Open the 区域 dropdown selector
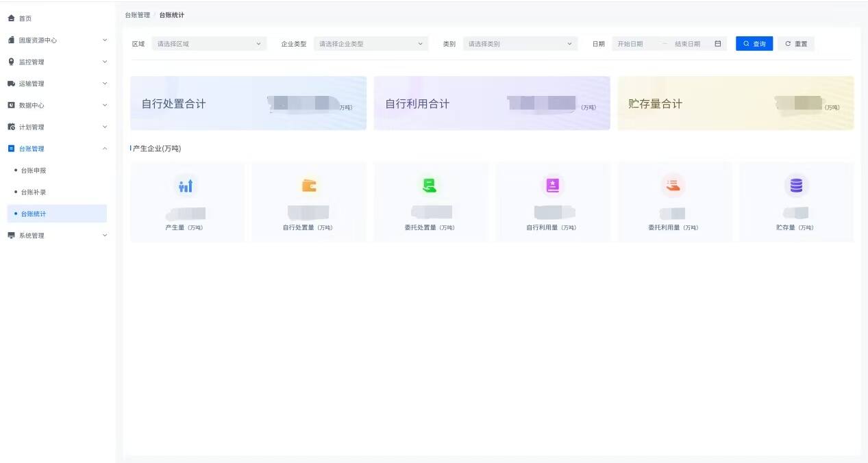This screenshot has height=463, width=868. (209, 44)
